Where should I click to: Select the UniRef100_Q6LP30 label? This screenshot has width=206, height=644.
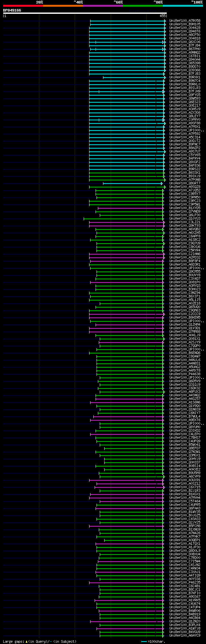[185, 215]
